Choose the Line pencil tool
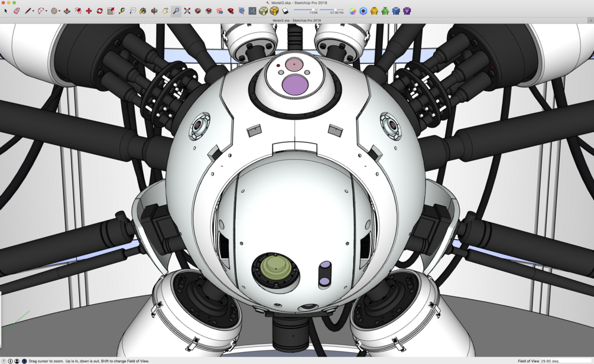Viewport: 594px width, 364px height. [28, 11]
